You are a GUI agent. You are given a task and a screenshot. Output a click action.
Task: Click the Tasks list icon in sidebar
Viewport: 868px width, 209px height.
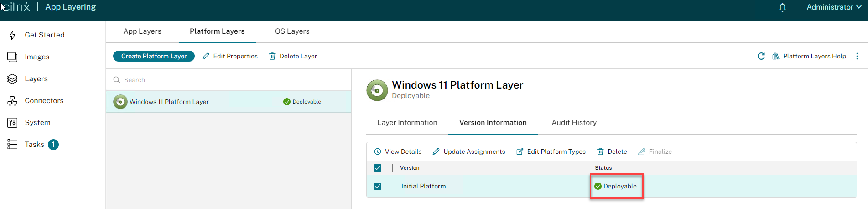tap(12, 145)
